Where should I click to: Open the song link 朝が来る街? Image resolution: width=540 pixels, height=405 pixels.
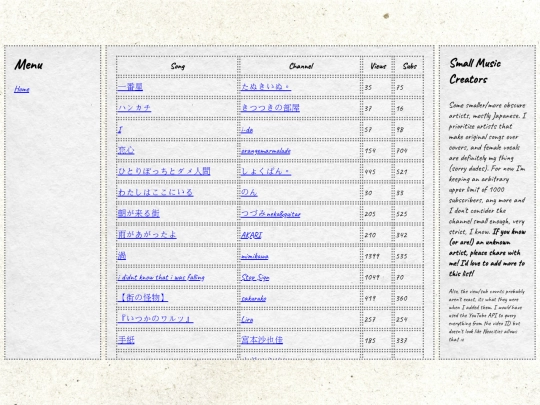tap(138, 213)
